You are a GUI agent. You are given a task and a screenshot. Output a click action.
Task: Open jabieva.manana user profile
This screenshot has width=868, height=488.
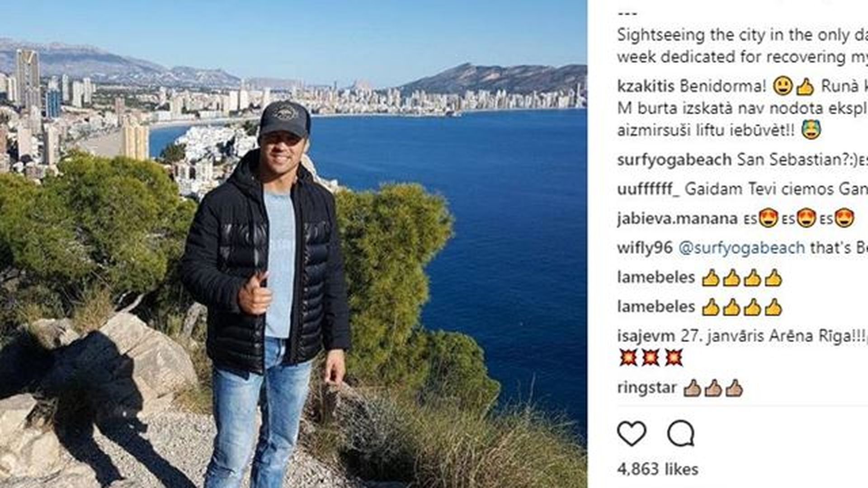pos(677,219)
